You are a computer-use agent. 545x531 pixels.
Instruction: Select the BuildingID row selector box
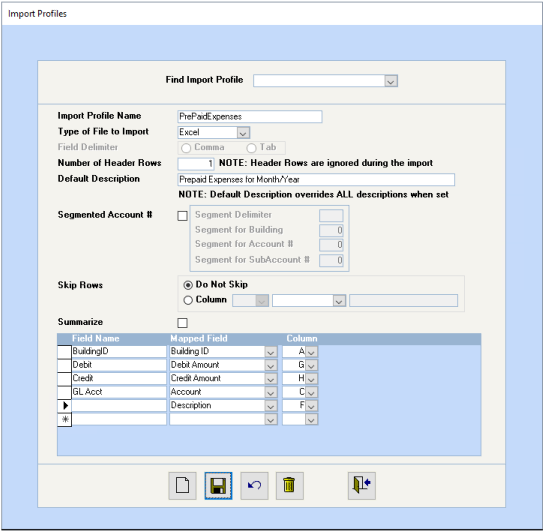pos(65,351)
